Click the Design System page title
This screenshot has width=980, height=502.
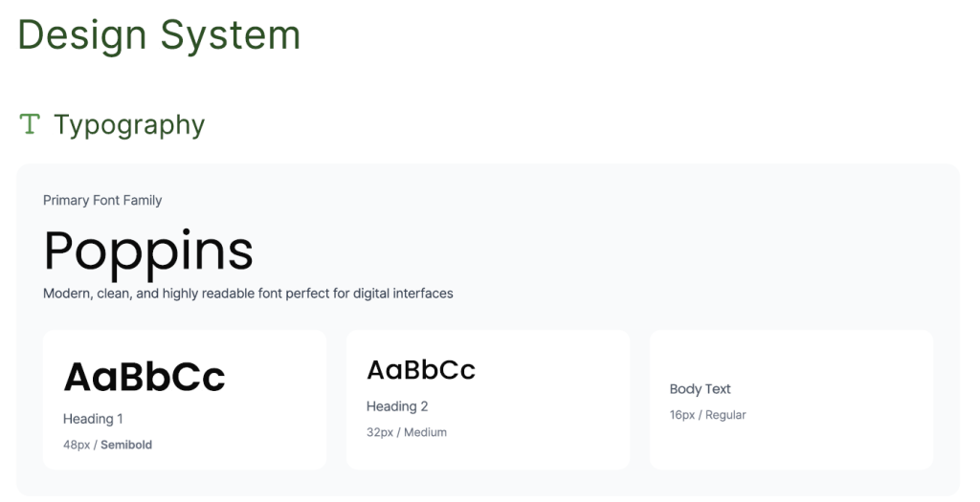tap(159, 35)
